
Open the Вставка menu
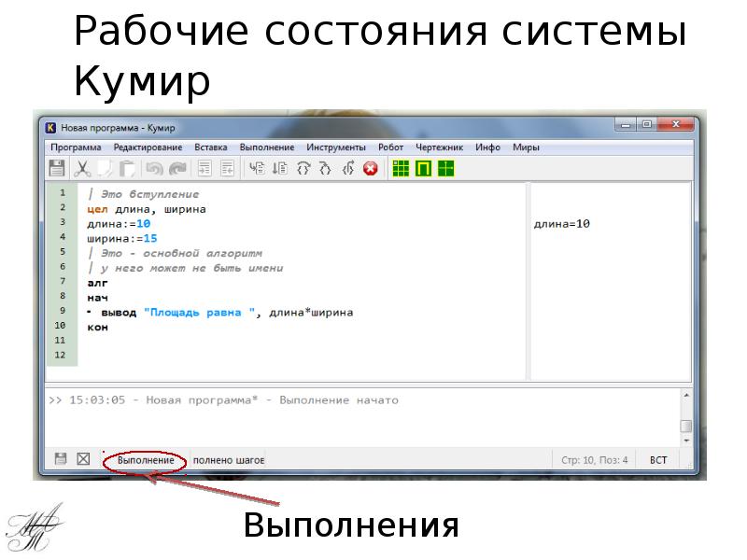click(211, 147)
